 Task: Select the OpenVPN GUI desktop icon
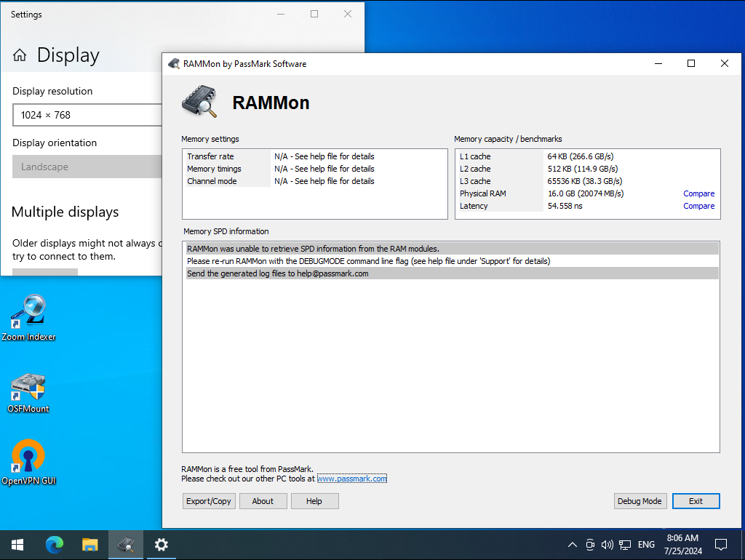click(x=28, y=462)
